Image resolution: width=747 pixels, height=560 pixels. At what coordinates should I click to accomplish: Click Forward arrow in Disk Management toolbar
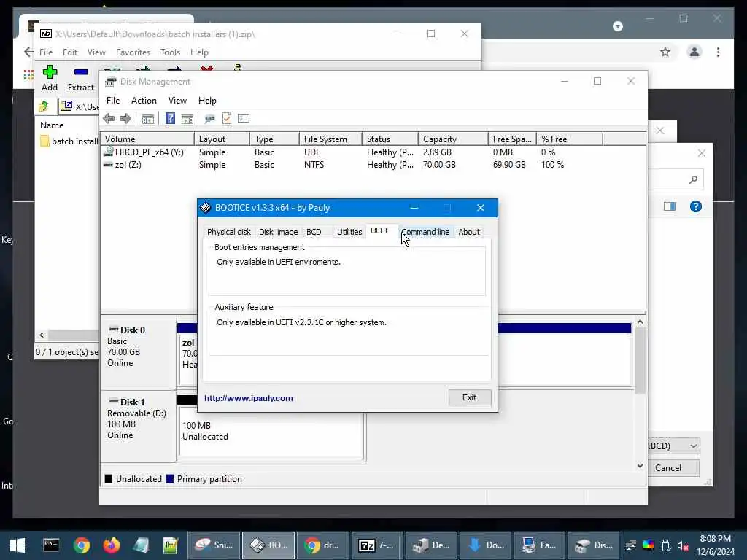click(x=125, y=119)
